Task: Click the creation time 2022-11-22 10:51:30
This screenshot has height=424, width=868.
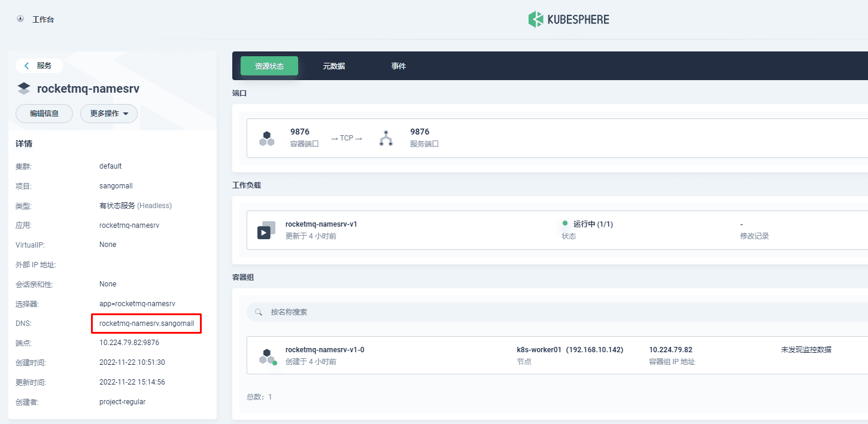Action: (x=132, y=362)
